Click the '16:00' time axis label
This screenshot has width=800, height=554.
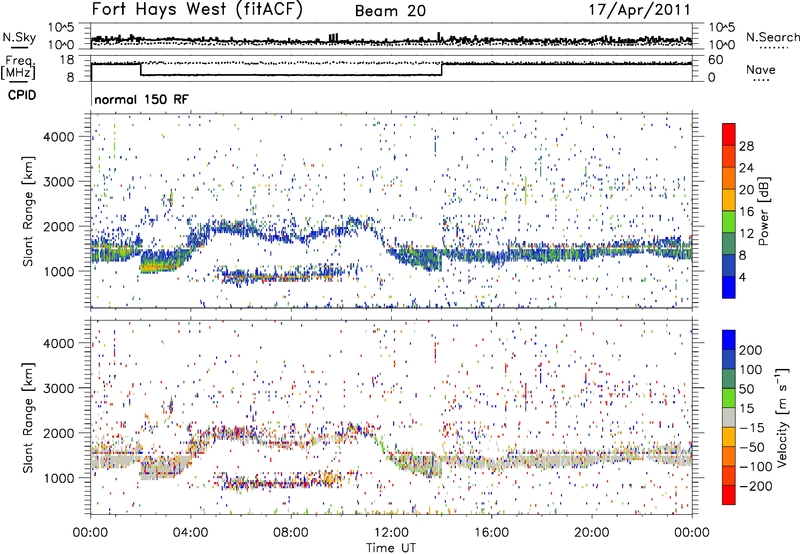(491, 533)
